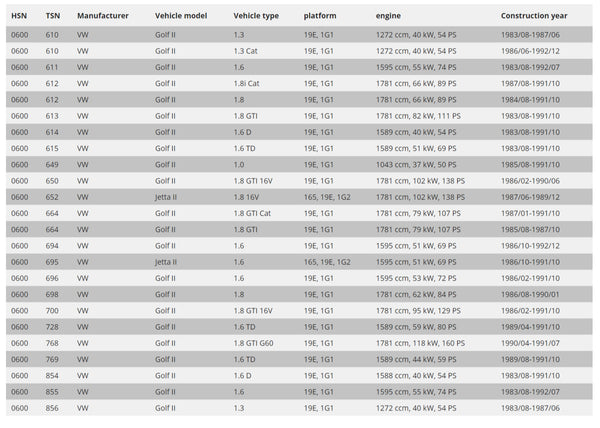Select the Vehicle type column header
This screenshot has height=428, width=600.
256,17
